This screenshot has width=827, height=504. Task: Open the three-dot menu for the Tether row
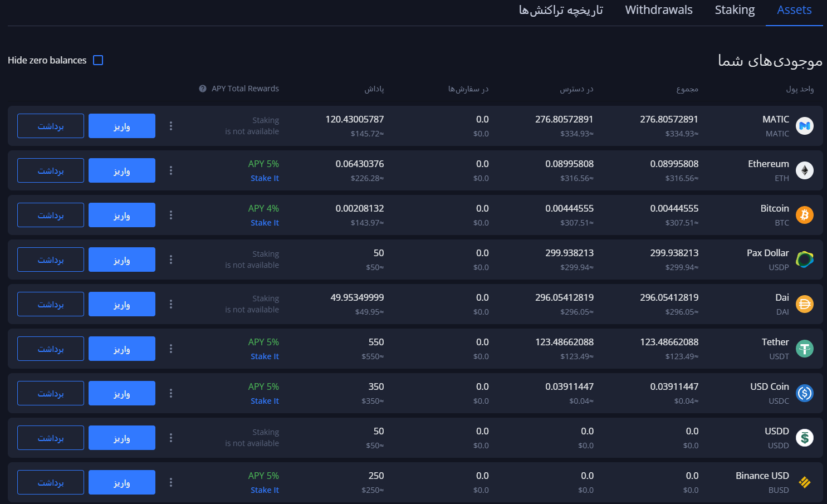(171, 349)
